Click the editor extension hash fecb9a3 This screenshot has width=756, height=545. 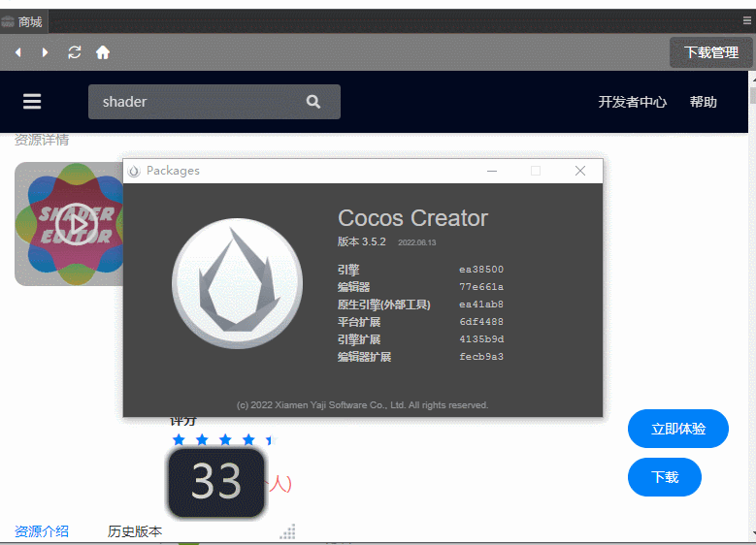tap(481, 357)
